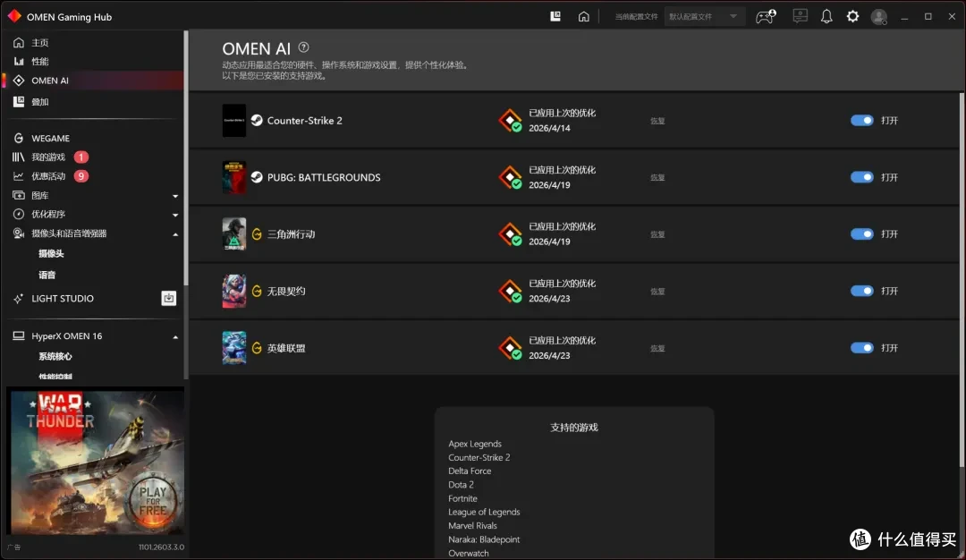Expand the 图库 sidebar section
The image size is (966, 560).
coord(175,196)
